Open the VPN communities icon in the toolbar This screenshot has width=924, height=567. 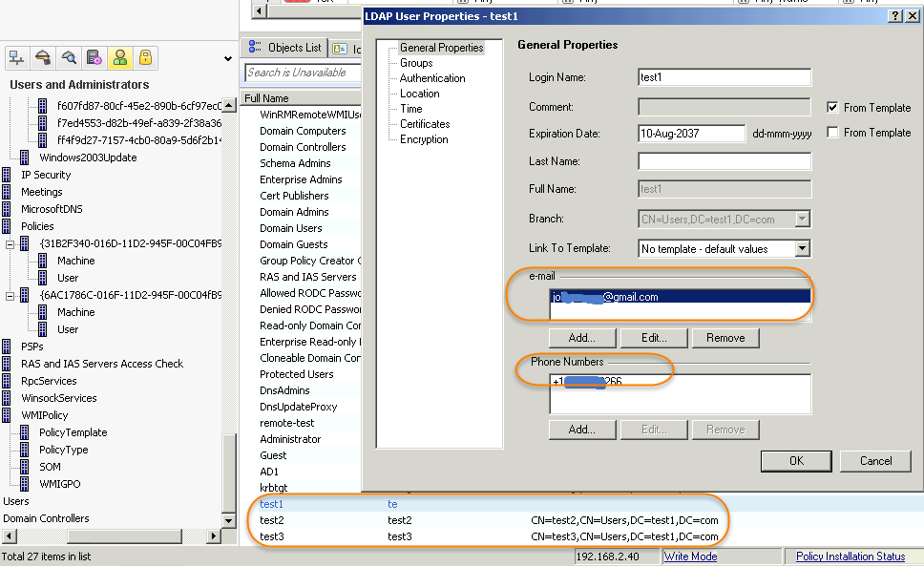coord(43,58)
